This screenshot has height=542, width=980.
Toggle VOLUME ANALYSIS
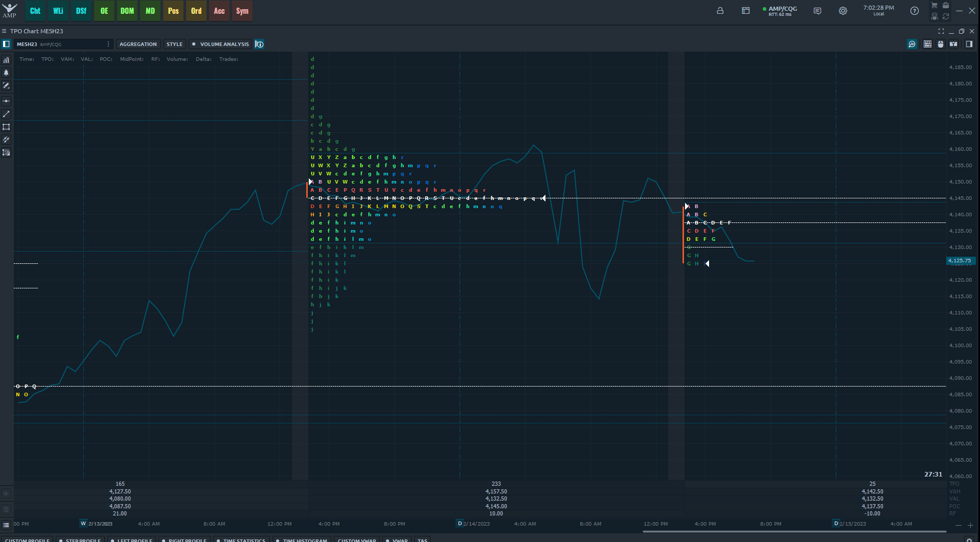click(x=220, y=44)
